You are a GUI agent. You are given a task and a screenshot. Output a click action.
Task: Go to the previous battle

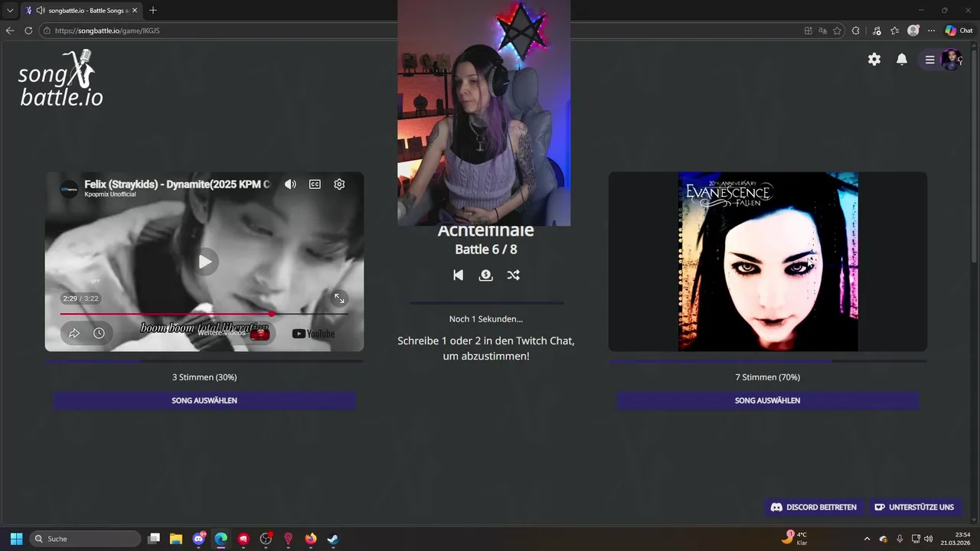(x=458, y=275)
